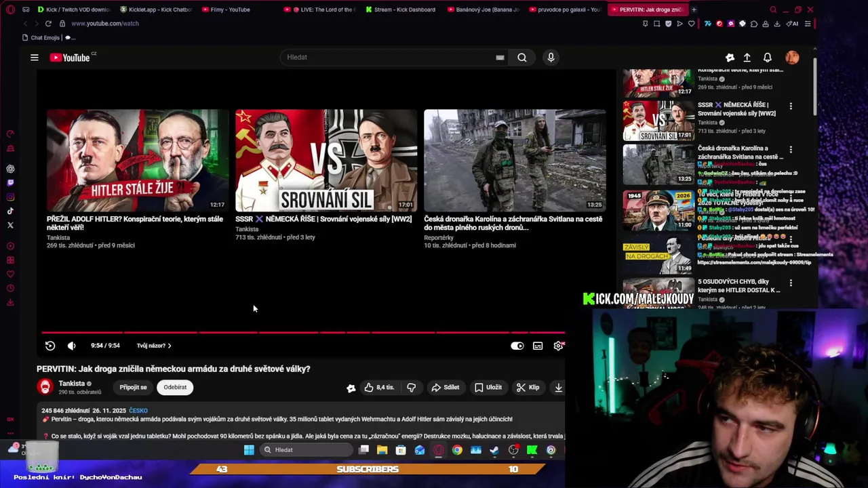Open endscreen video HITLER STÁLE ŽIJE thumbnail
This screenshot has height=488, width=868.
click(136, 161)
